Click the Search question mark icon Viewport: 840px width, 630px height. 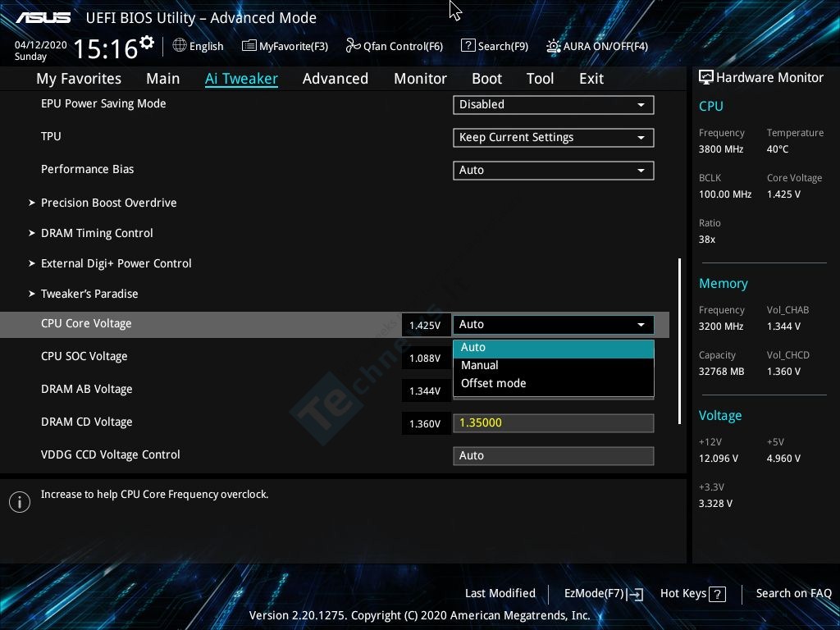[x=468, y=46]
